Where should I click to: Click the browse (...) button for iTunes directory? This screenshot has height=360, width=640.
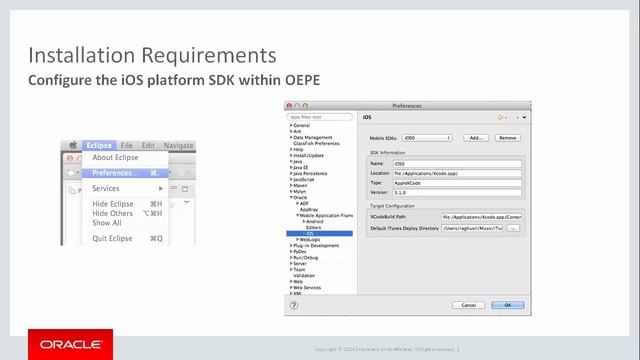513,228
